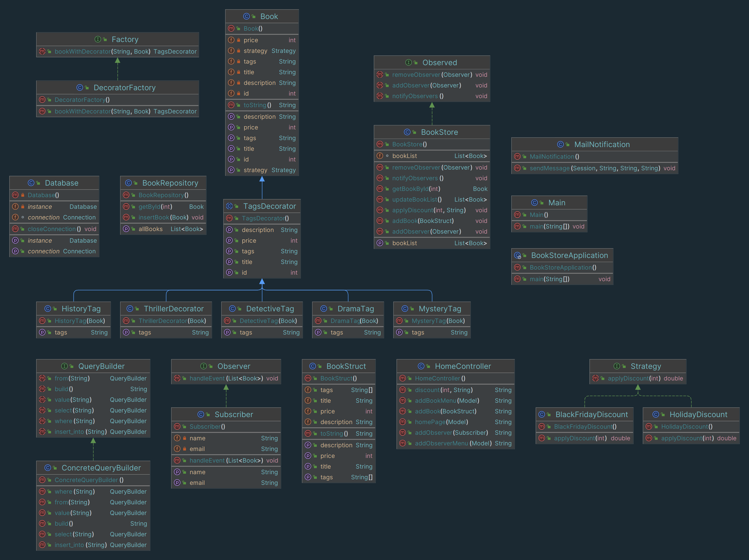Select handleEvent method in Observer interface
The width and height of the screenshot is (749, 560).
coord(226,379)
